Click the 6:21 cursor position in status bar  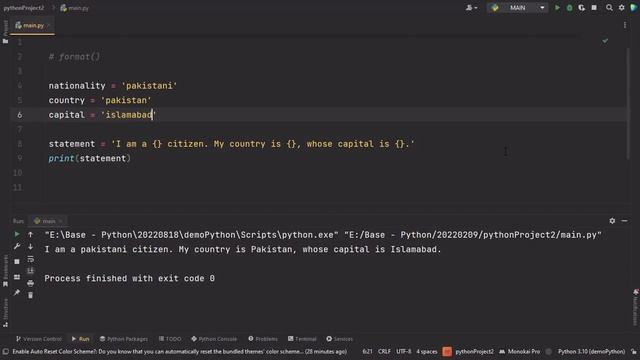pos(367,351)
